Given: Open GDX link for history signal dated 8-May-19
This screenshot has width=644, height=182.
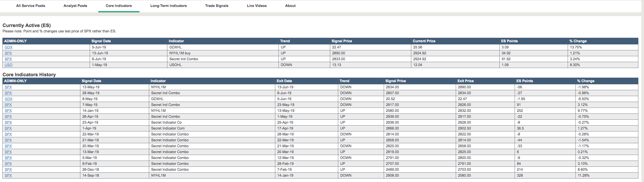Looking at the screenshot, I should tap(9, 99).
